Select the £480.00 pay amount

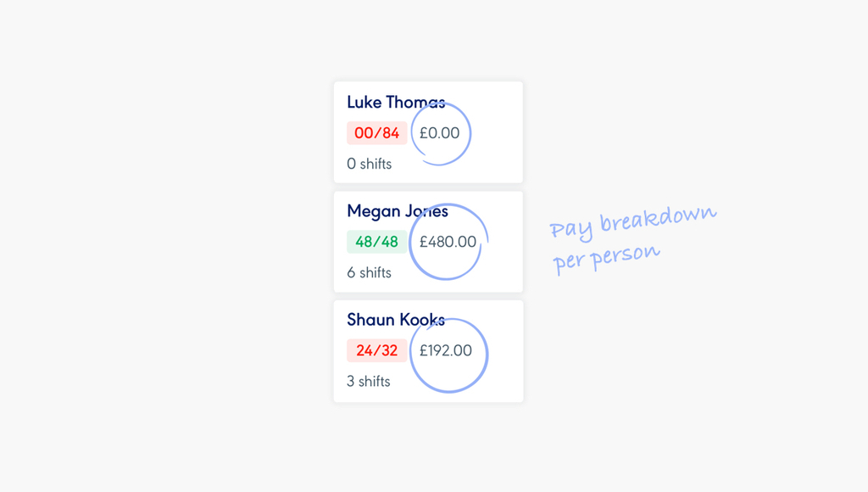tap(448, 242)
